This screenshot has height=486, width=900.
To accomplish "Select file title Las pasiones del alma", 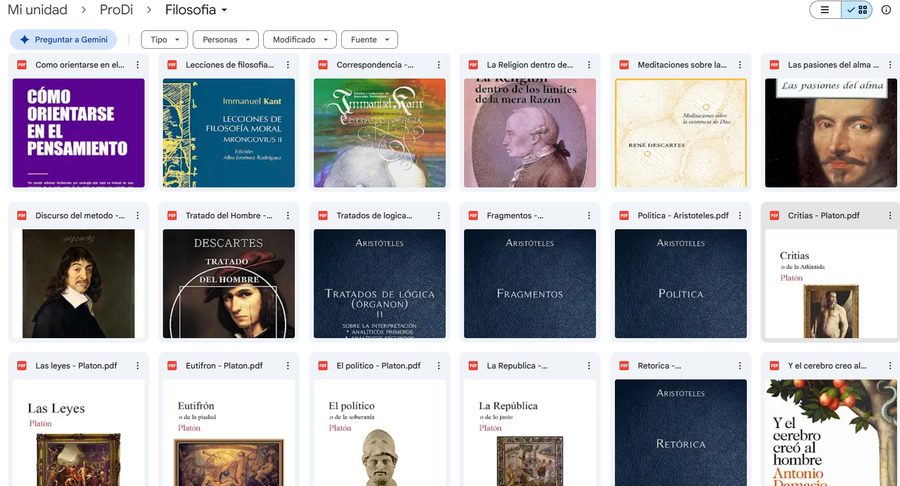I will click(x=833, y=65).
